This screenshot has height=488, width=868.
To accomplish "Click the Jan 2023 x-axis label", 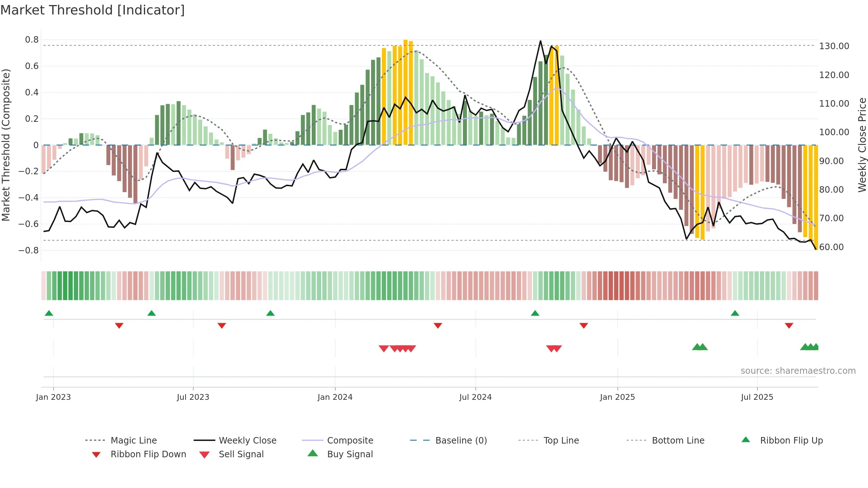I will point(54,397).
